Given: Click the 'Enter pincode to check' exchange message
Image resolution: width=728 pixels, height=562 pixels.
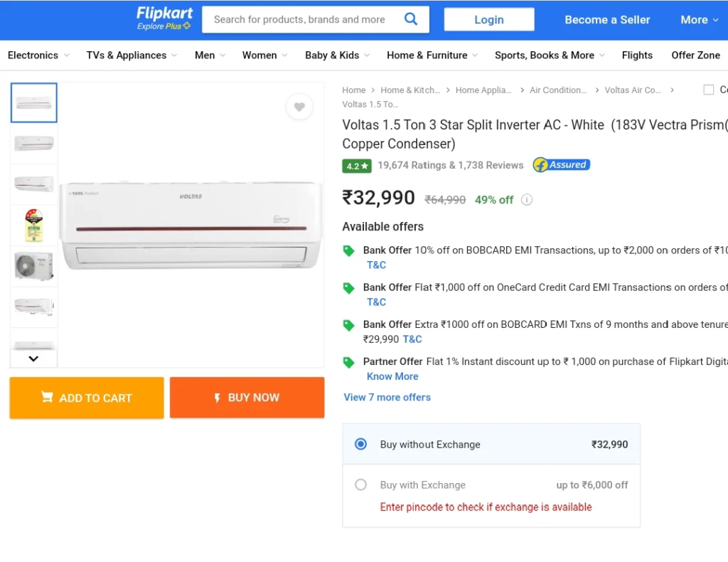Looking at the screenshot, I should (486, 507).
